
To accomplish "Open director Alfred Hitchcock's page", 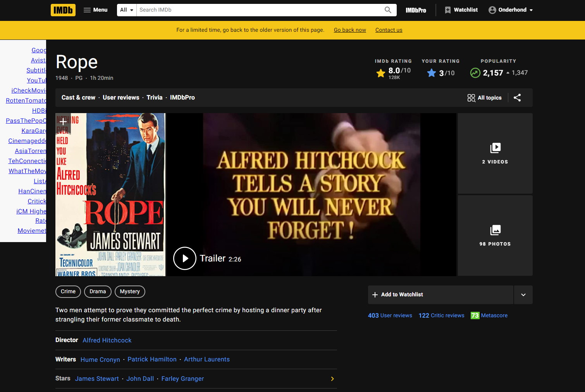I will coord(107,340).
